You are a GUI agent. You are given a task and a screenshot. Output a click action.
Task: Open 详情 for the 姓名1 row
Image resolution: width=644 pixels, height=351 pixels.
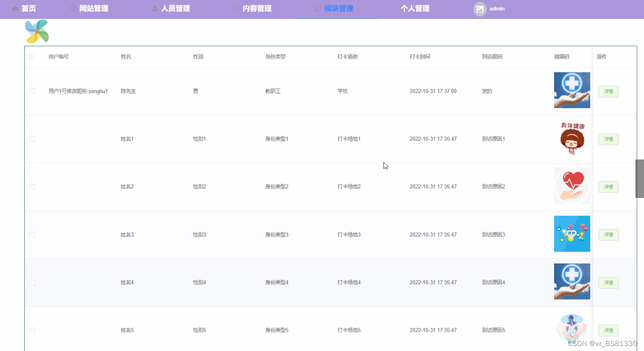(609, 139)
